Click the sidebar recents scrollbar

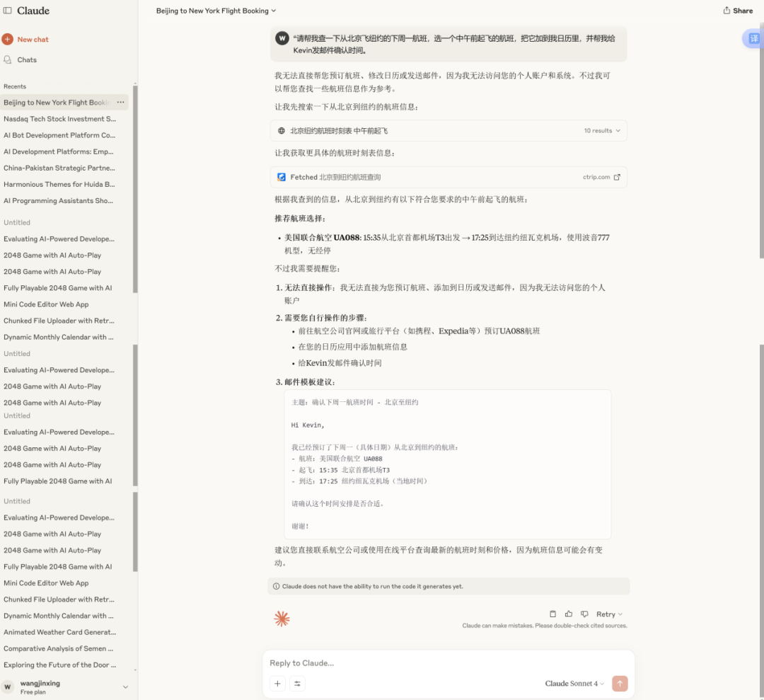(135, 189)
